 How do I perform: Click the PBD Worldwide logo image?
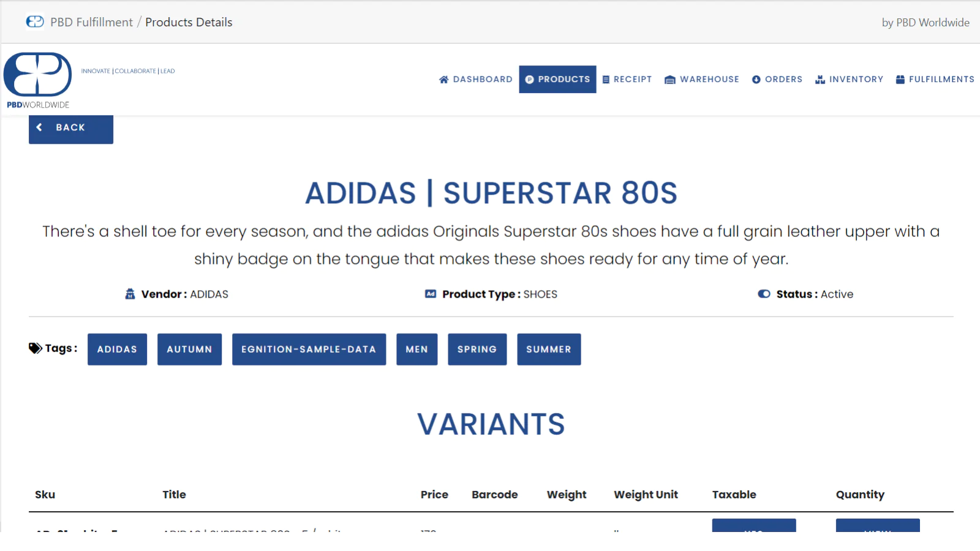coord(38,80)
